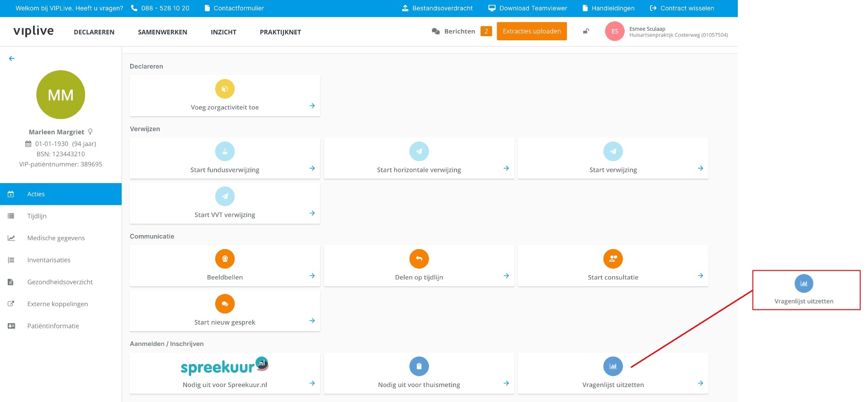Click the Nodig uit voor thuismeting clipboard icon

pos(419,366)
